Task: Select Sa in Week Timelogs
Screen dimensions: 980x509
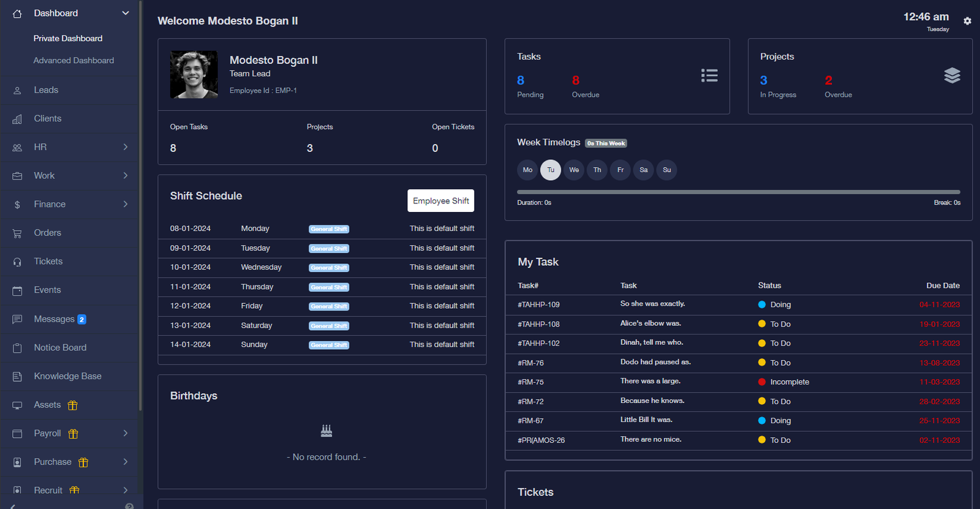Action: 644,170
